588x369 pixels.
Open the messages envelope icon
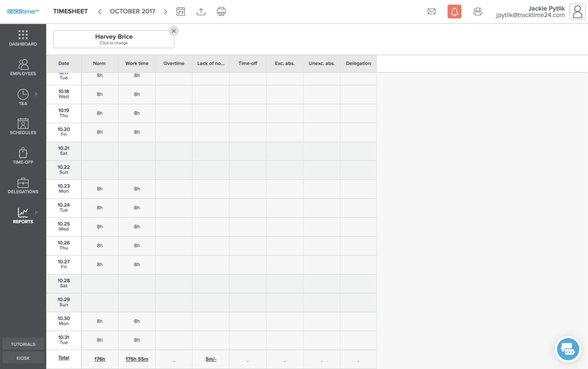[x=431, y=11]
